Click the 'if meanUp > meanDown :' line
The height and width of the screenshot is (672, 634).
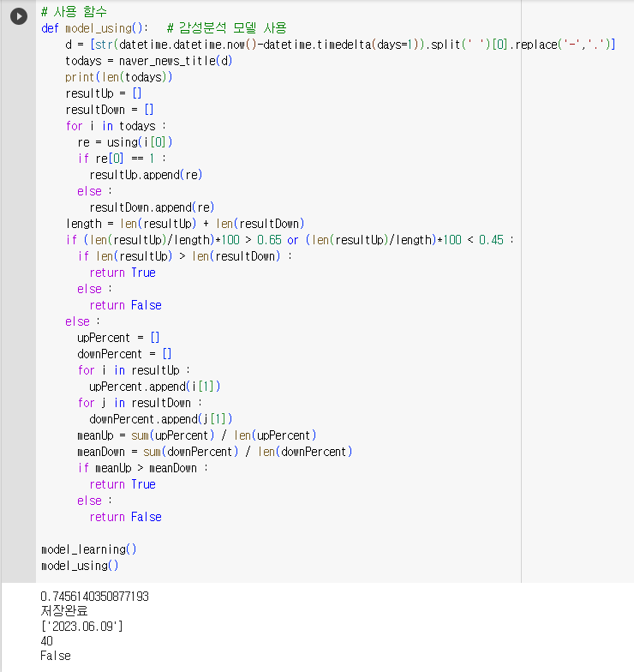pos(142,468)
